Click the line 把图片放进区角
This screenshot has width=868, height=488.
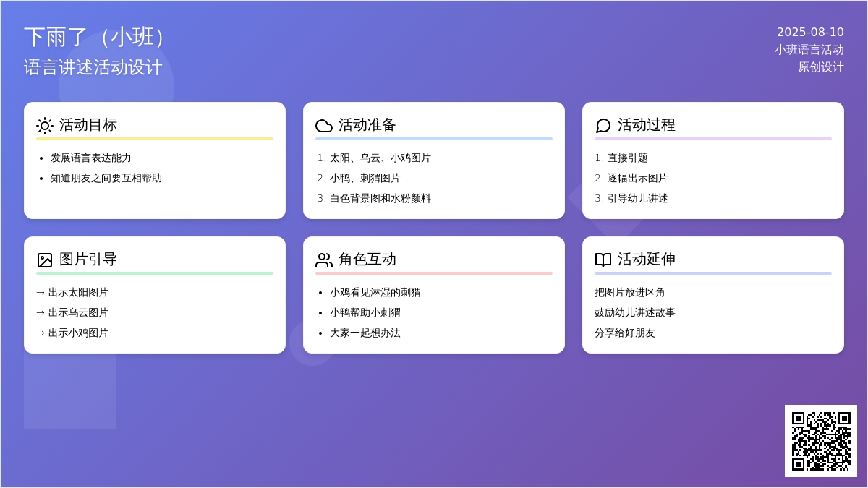tap(630, 293)
